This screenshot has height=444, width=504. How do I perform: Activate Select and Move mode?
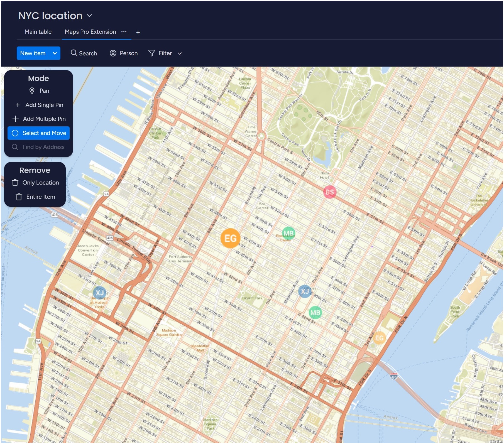(39, 133)
